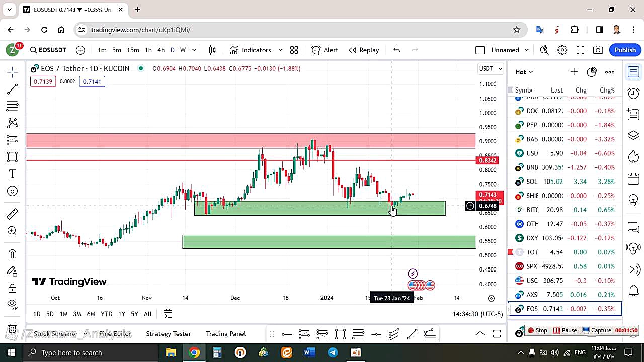Open the EOSUSDT symbol search box
Screen dimensions: 644x362
48,50
